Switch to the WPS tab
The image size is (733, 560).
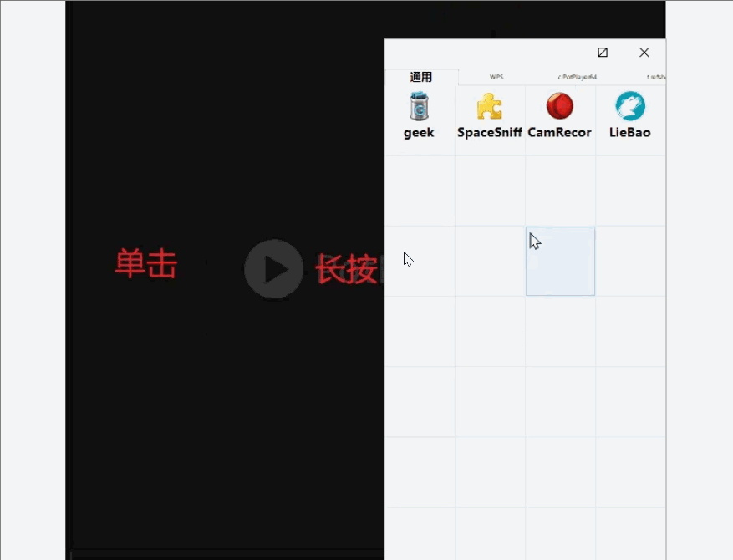496,76
